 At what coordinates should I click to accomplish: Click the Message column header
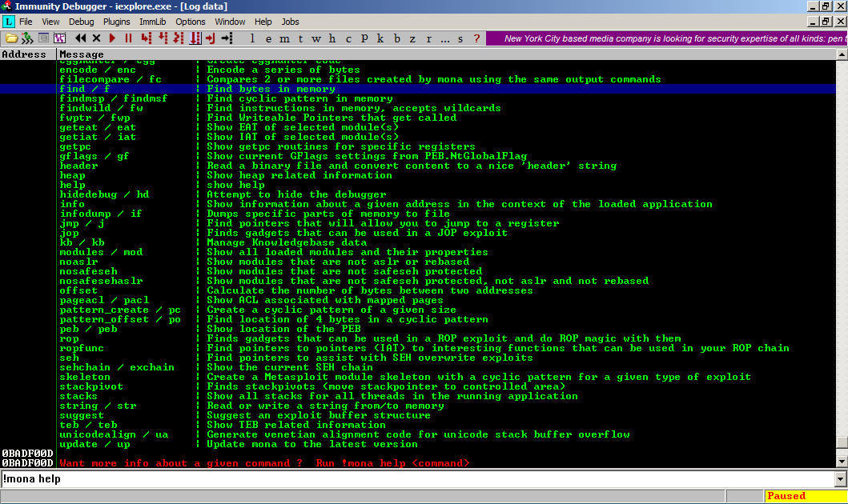click(446, 54)
